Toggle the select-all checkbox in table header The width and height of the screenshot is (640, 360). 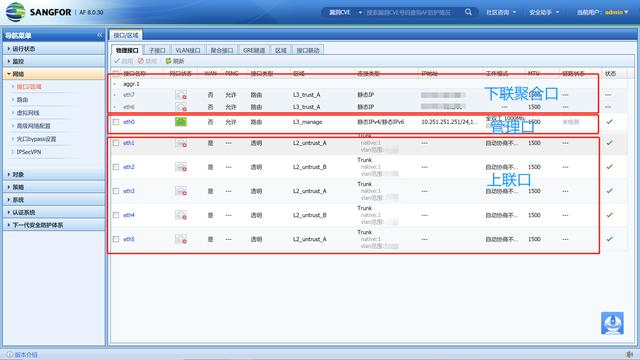click(x=116, y=73)
